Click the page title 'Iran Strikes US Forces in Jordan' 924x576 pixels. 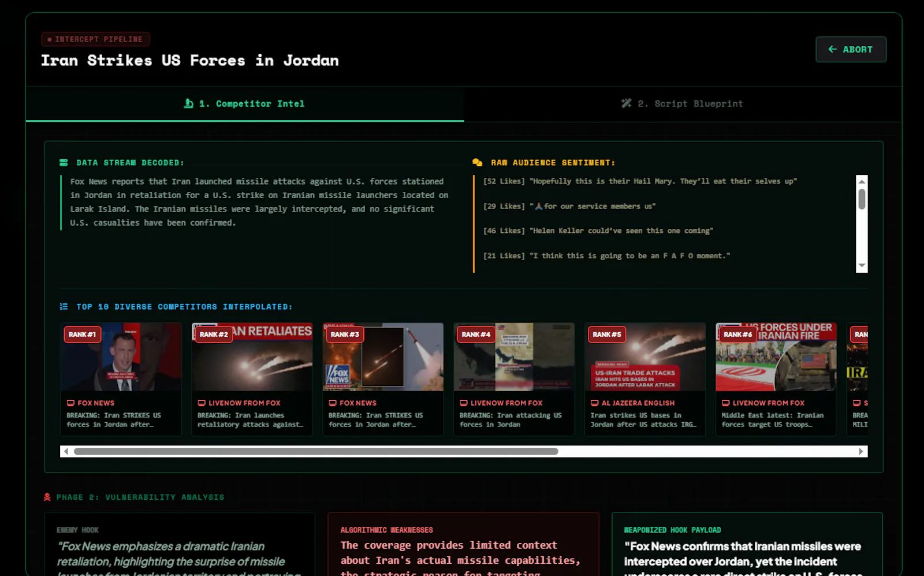[190, 61]
